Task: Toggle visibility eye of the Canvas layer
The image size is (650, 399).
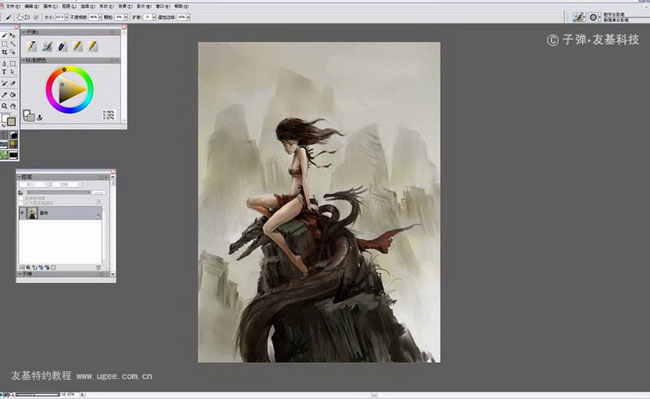Action: (22, 213)
